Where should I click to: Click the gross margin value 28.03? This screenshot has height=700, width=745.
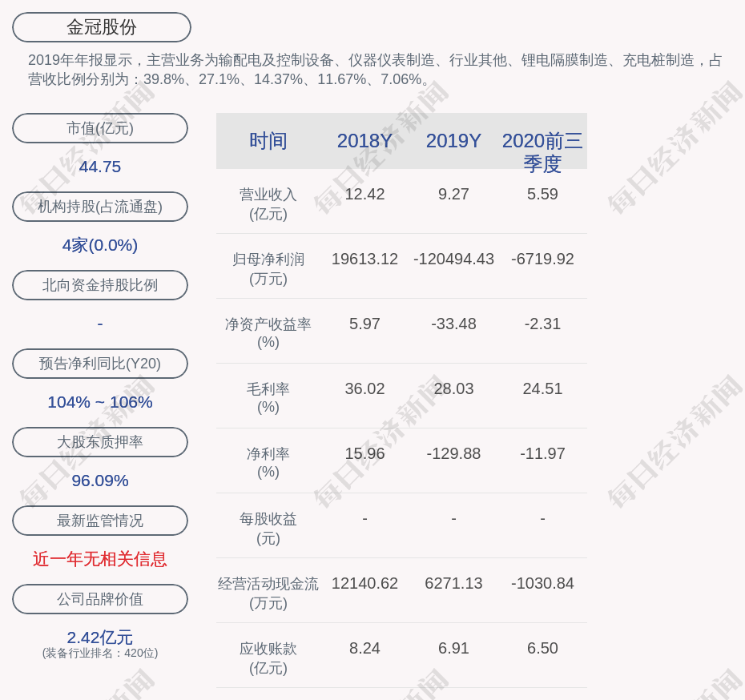(x=453, y=389)
